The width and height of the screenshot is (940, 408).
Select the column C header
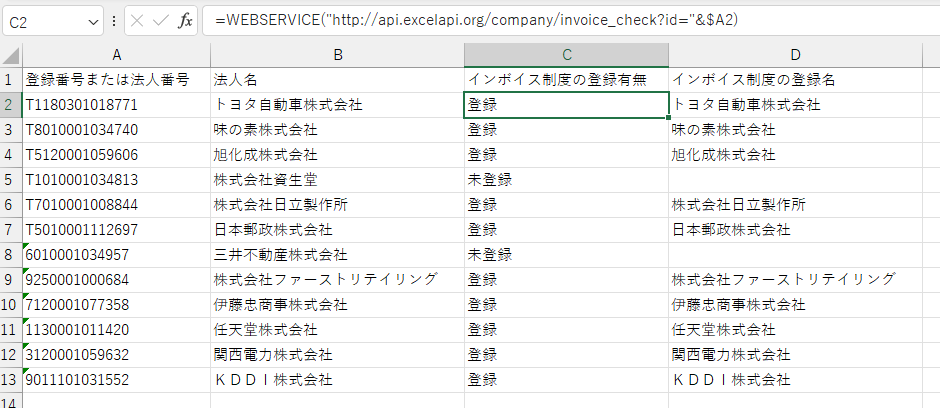click(x=566, y=55)
